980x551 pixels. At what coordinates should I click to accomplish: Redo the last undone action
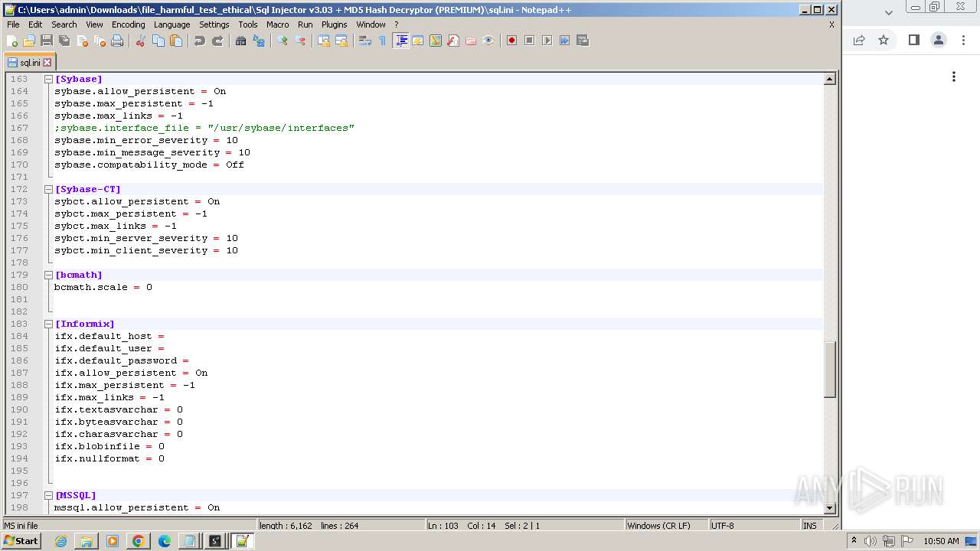(x=217, y=41)
